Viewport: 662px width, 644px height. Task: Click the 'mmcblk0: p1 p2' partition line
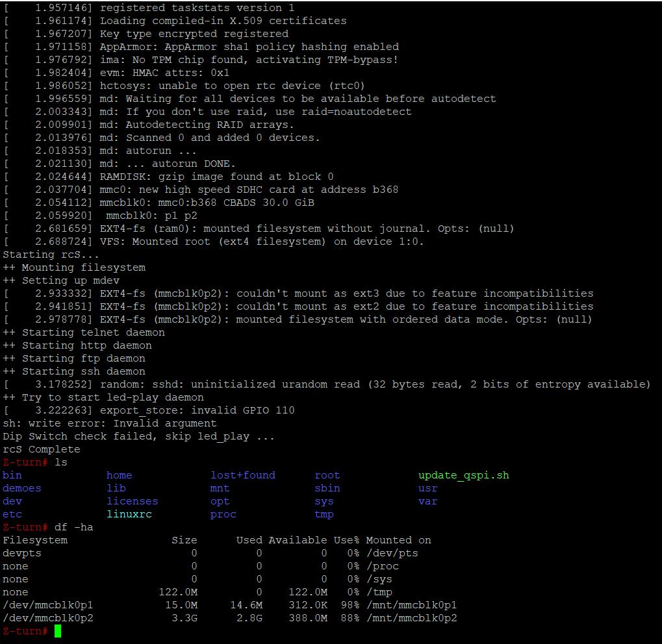pos(151,216)
